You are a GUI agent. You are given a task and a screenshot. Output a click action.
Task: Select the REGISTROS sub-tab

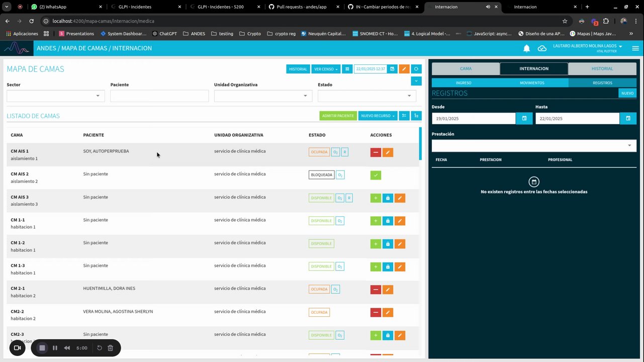click(602, 83)
